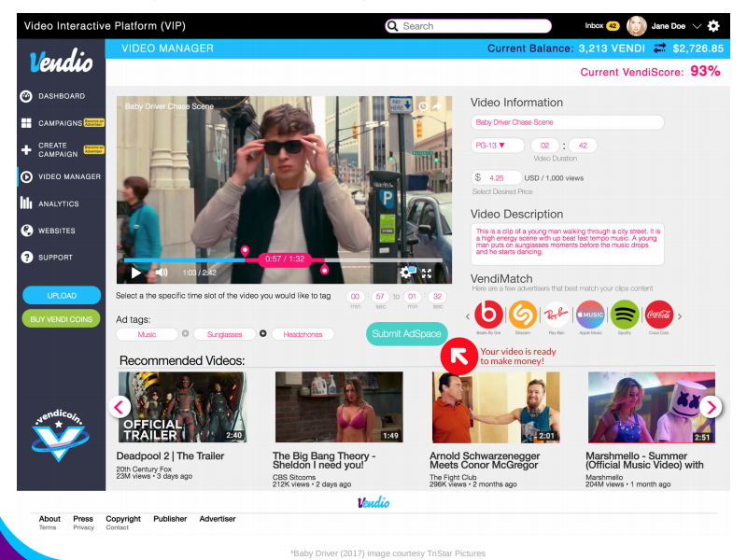Click the Vendio logo in the sidebar
Image resolution: width=747 pixels, height=560 pixels.
[61, 63]
